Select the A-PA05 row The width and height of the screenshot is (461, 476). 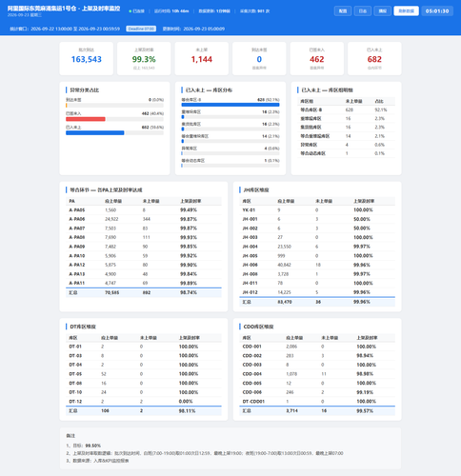[144, 210]
